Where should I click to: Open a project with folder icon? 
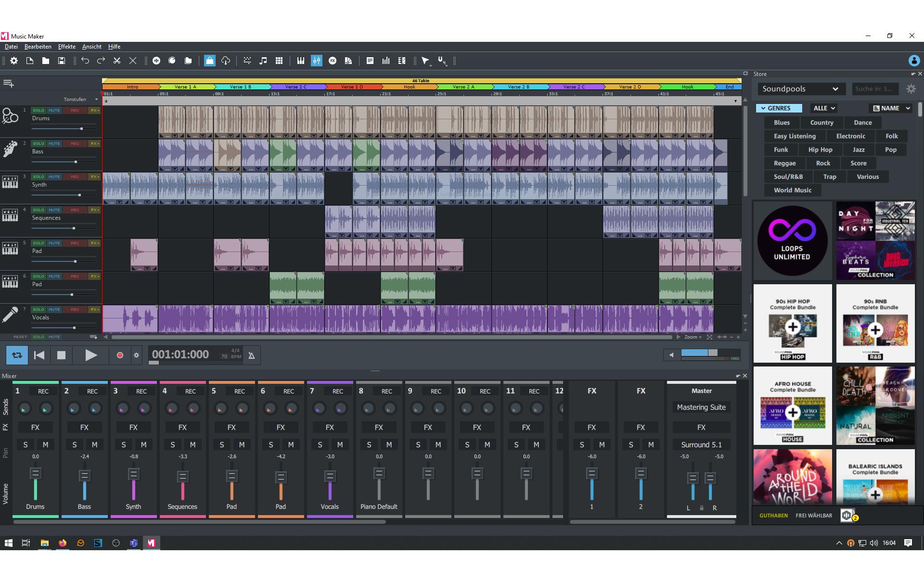pyautogui.click(x=46, y=61)
